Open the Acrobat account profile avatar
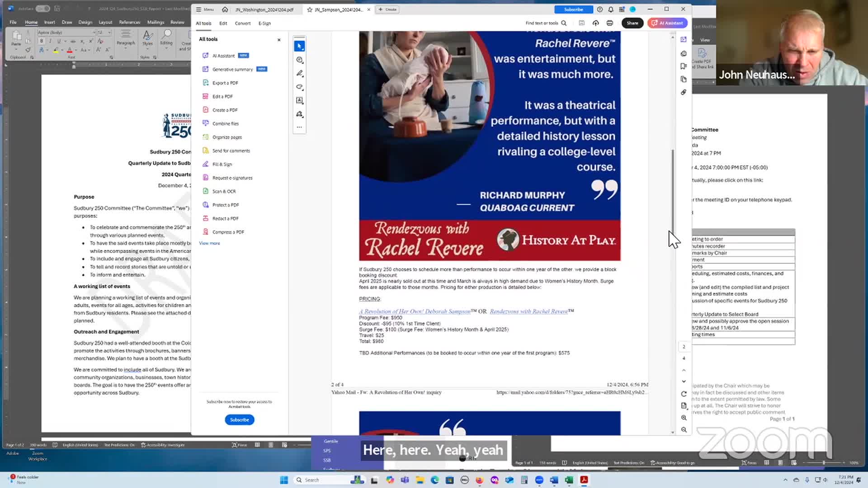The height and width of the screenshot is (488, 868). tap(633, 9)
